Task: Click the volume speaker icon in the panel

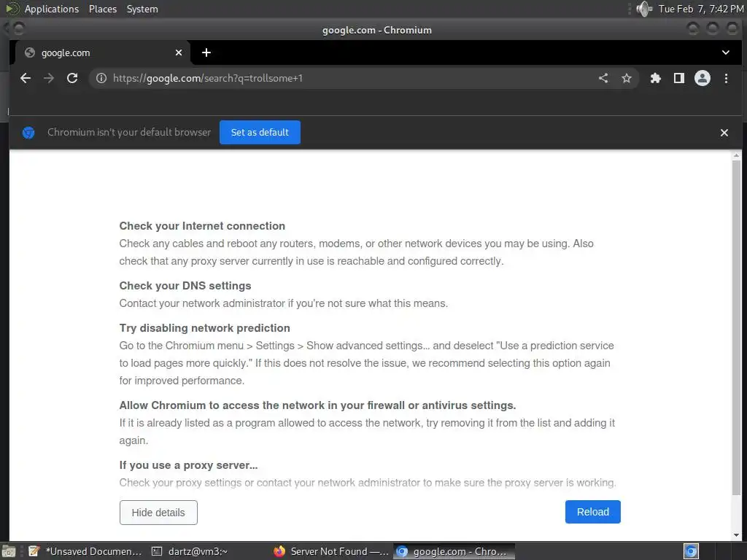Action: click(644, 9)
